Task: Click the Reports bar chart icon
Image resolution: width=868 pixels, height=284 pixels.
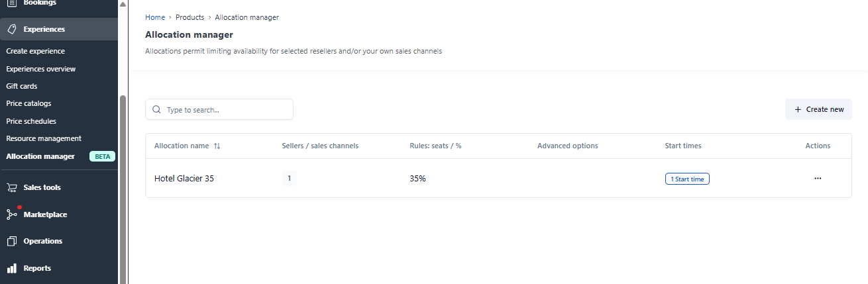Action: pos(11,268)
